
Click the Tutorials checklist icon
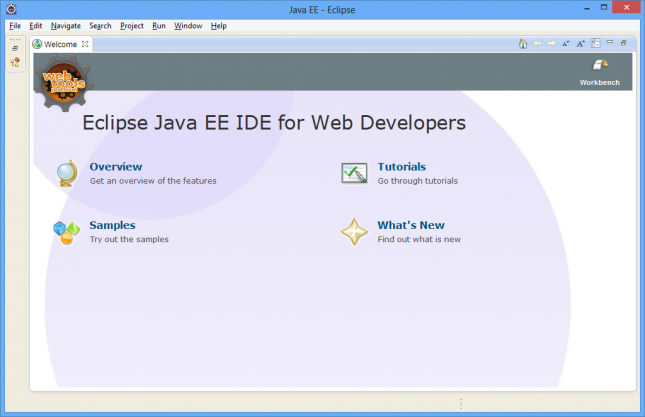click(x=354, y=173)
